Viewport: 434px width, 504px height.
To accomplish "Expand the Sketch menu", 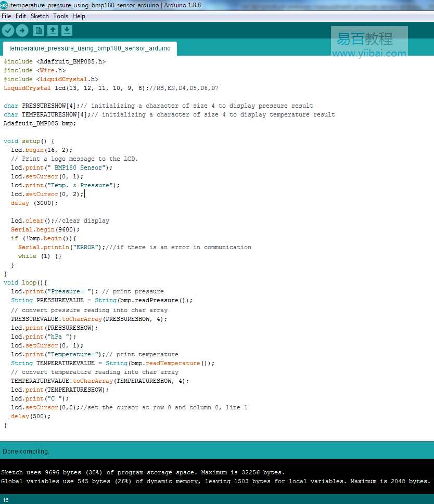I will pyautogui.click(x=40, y=16).
